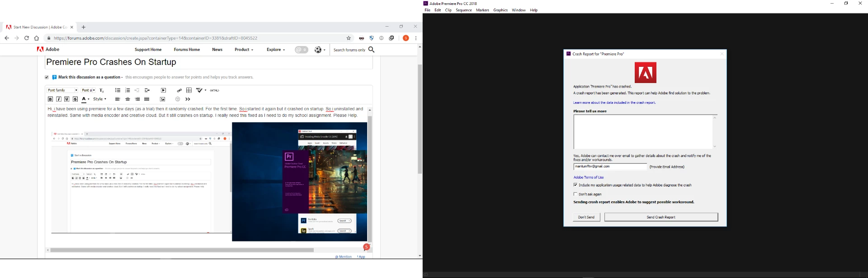Open the text color dropdown arrow

click(89, 99)
